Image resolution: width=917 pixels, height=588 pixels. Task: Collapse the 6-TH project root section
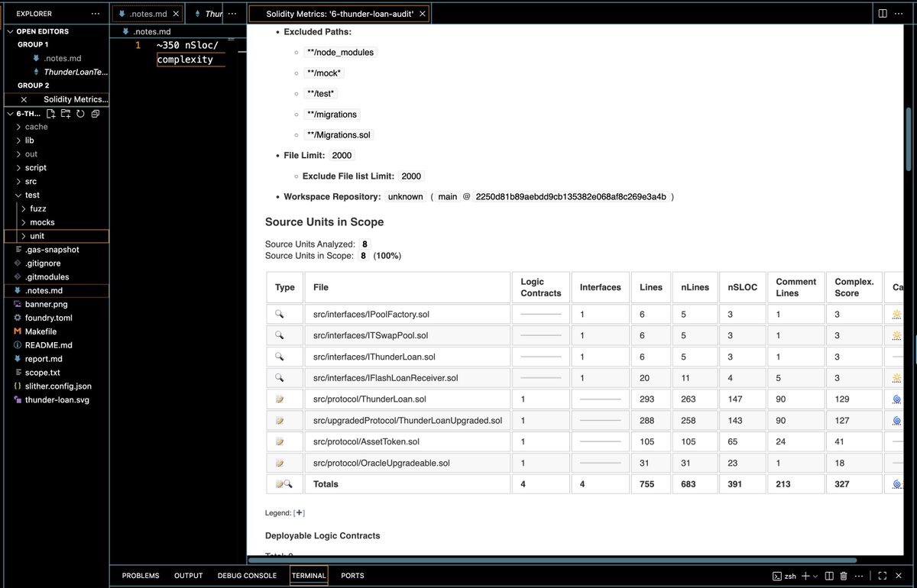11,114
